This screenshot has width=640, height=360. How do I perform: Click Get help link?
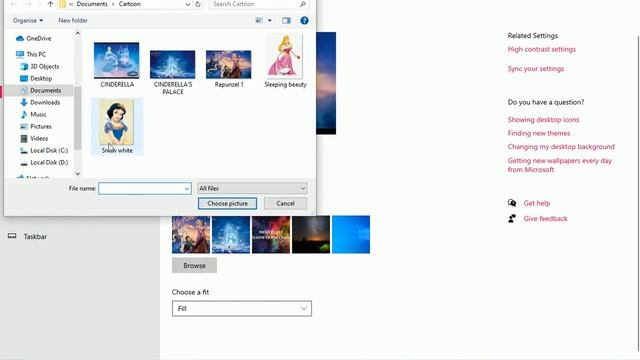click(537, 203)
